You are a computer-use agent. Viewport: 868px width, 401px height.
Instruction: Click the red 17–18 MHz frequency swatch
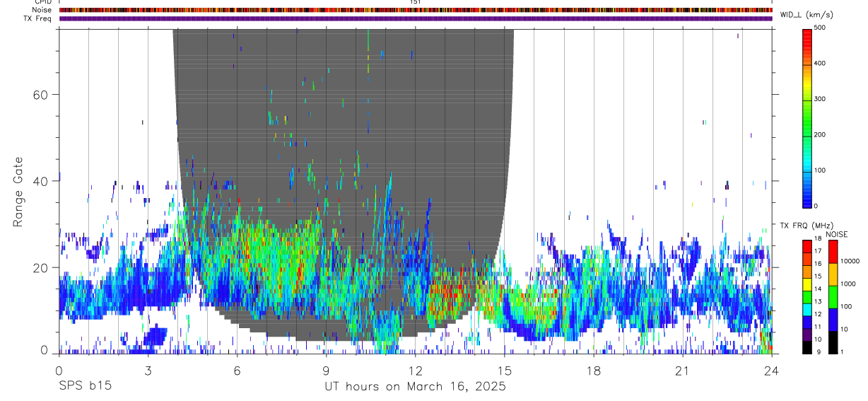point(807,247)
